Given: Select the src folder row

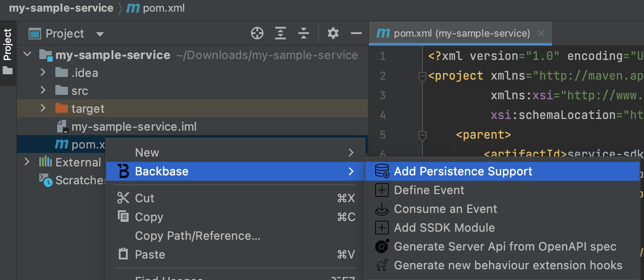Looking at the screenshot, I should 192,91.
